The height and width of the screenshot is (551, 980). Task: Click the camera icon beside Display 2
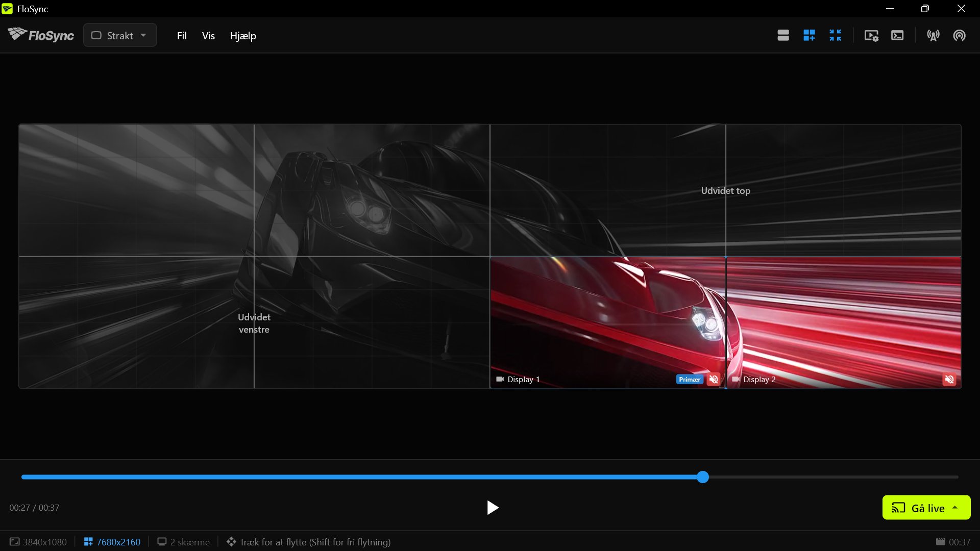pos(736,379)
